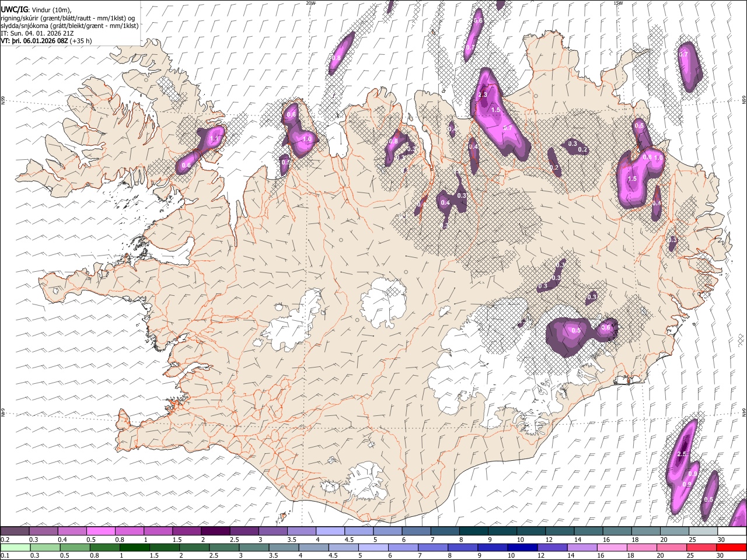The height and width of the screenshot is (560, 747).
Task: Choose the lavender 4 swatch, upper legend row
Action: (330, 531)
